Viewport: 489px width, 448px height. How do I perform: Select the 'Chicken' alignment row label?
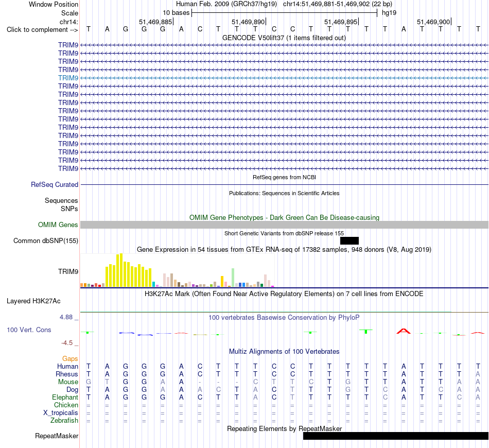(66, 405)
